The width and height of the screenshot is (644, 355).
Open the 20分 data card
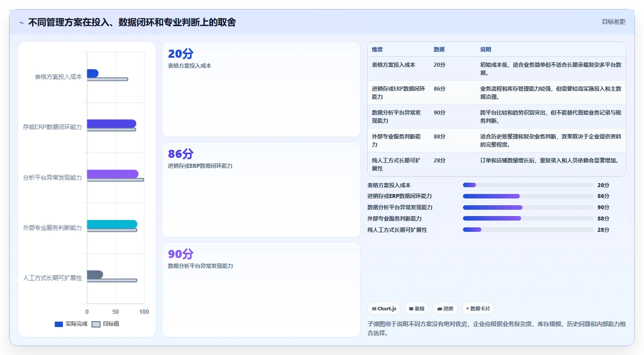point(261,89)
